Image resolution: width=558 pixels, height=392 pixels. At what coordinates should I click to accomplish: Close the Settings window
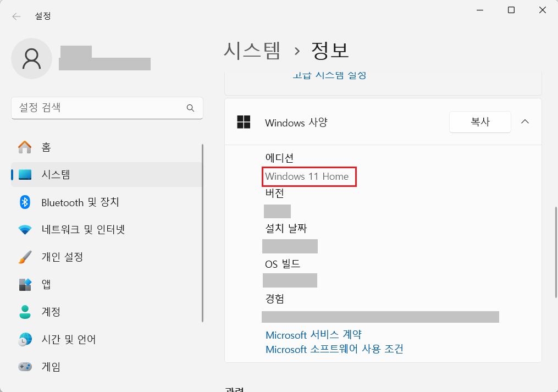click(x=543, y=10)
